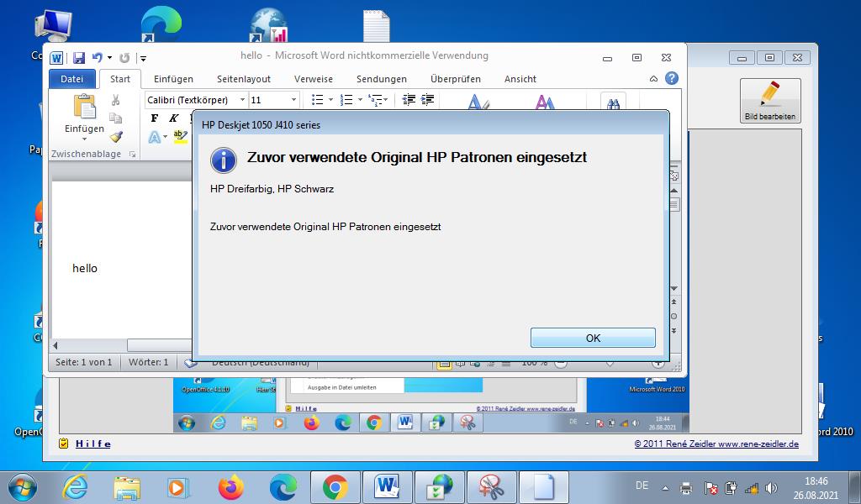Viewport: 861px width, 504px height.
Task: Click Bild bearbeiten in the background window
Action: coord(770,101)
